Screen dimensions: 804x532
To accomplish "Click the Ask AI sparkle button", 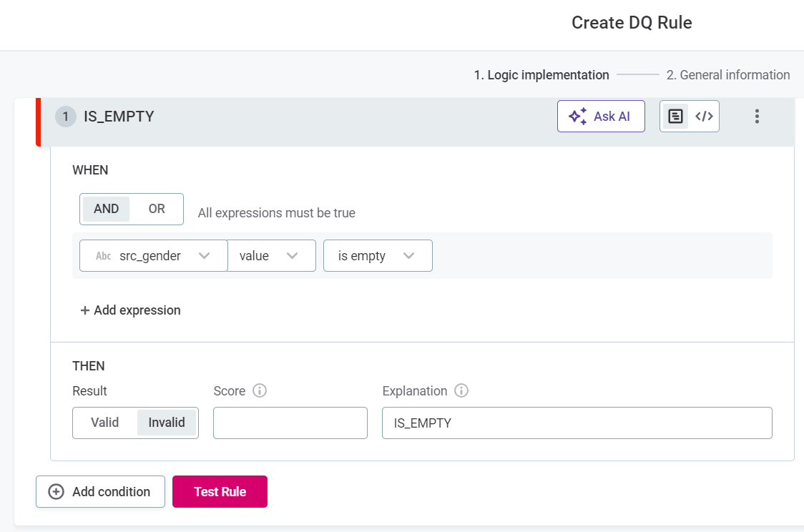I will point(601,117).
